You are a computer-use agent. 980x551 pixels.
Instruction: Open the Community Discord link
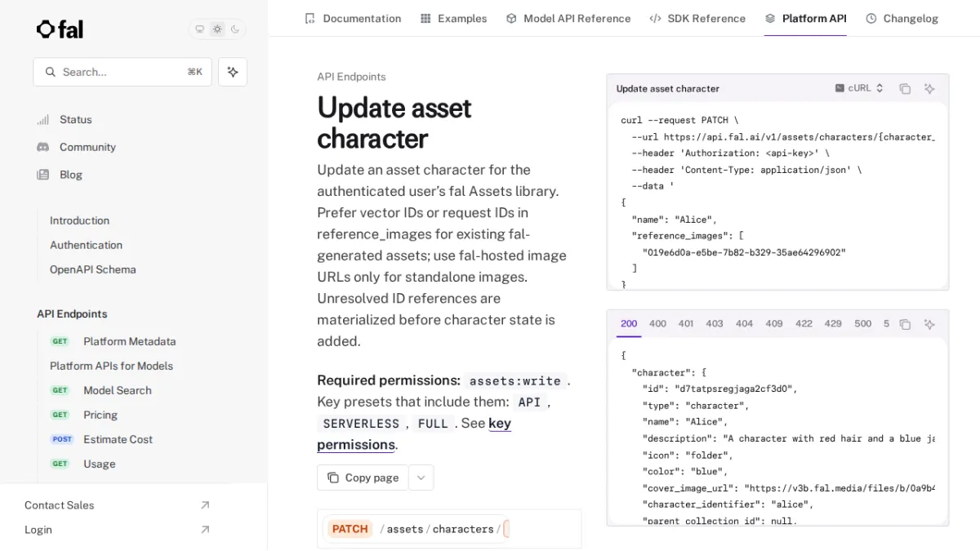coord(76,147)
